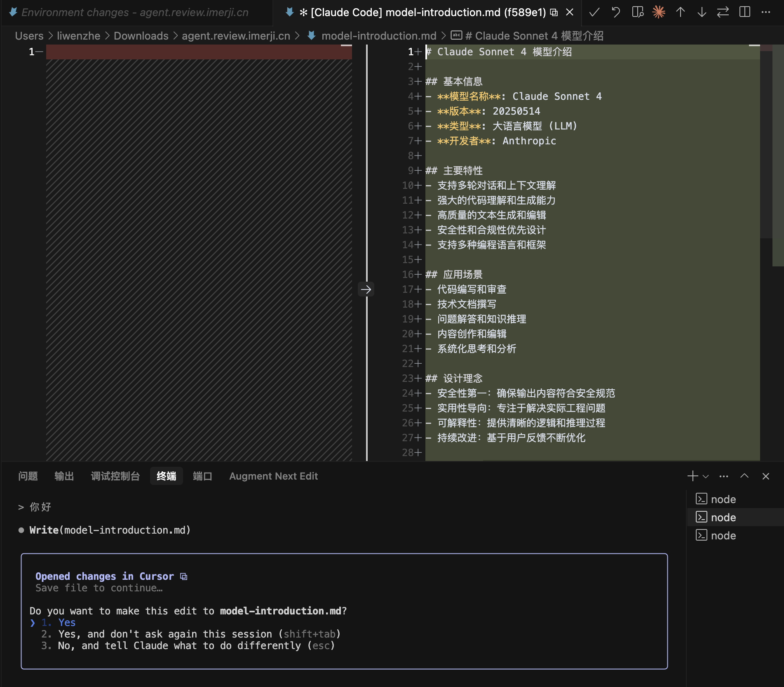Split the editor to the right
Viewport: 784px width, 687px height.
(x=745, y=12)
